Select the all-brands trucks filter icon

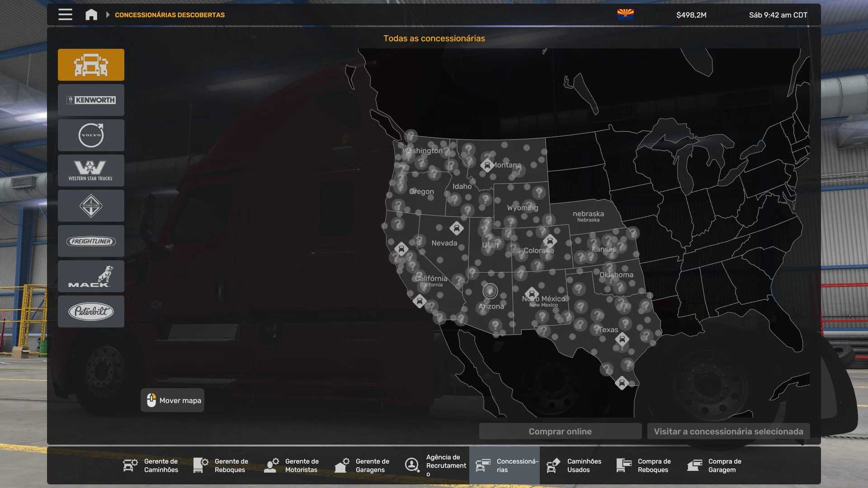click(x=91, y=65)
